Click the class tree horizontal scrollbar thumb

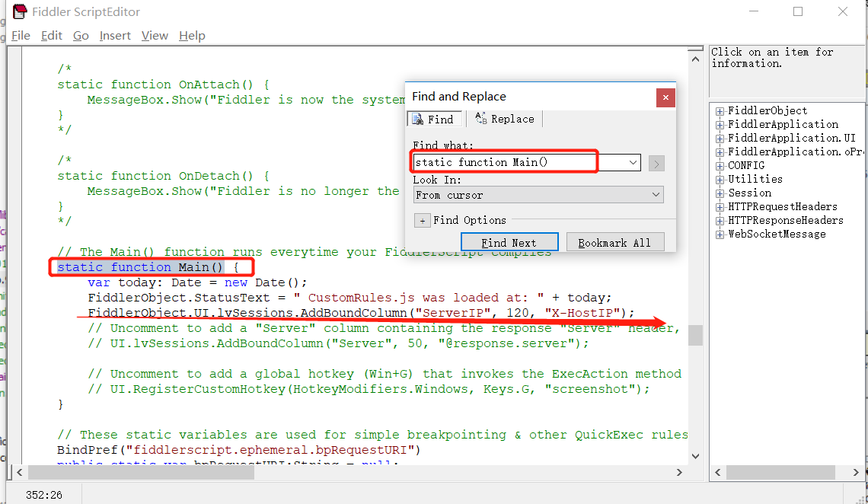point(780,473)
